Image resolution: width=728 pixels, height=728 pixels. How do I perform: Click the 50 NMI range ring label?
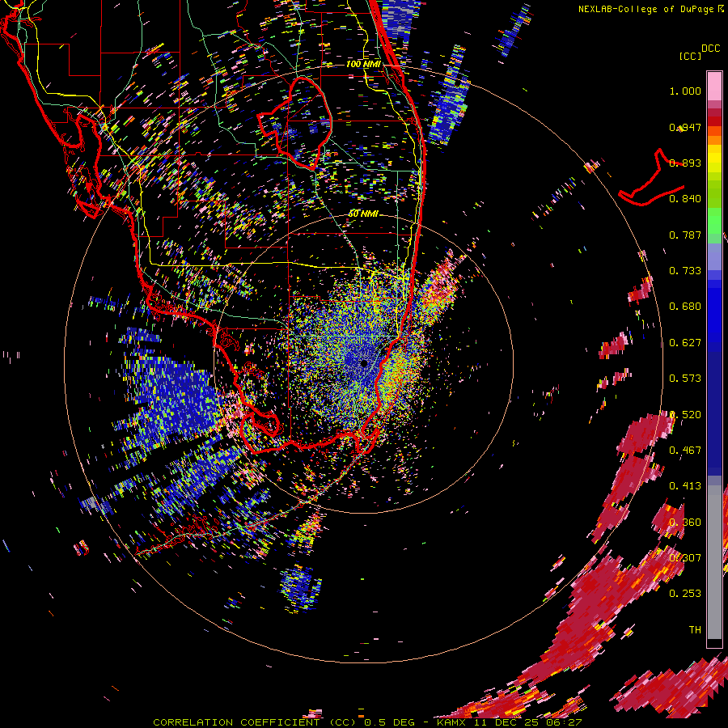363,214
